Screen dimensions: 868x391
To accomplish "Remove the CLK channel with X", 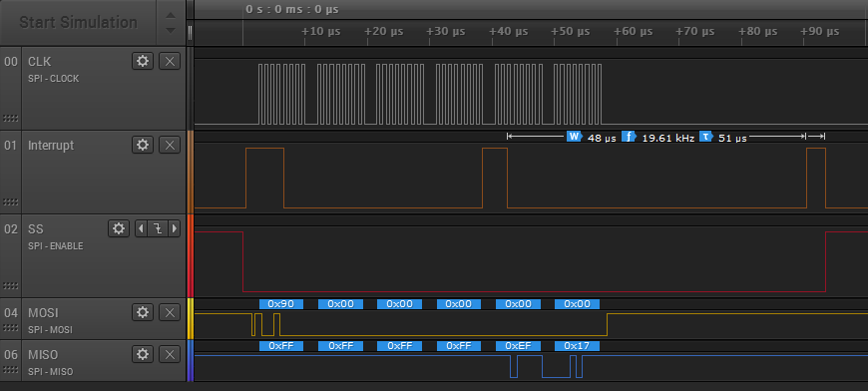I will 170,61.
